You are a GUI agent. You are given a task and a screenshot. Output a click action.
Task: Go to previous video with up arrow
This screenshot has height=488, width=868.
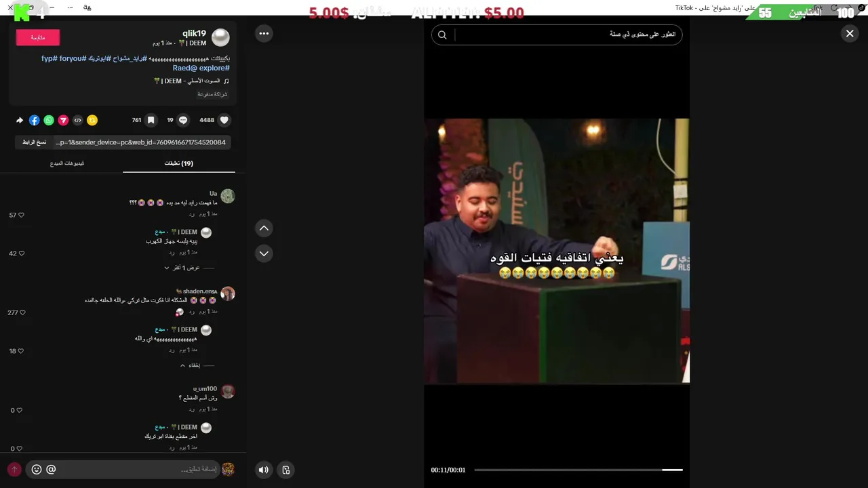point(264,228)
